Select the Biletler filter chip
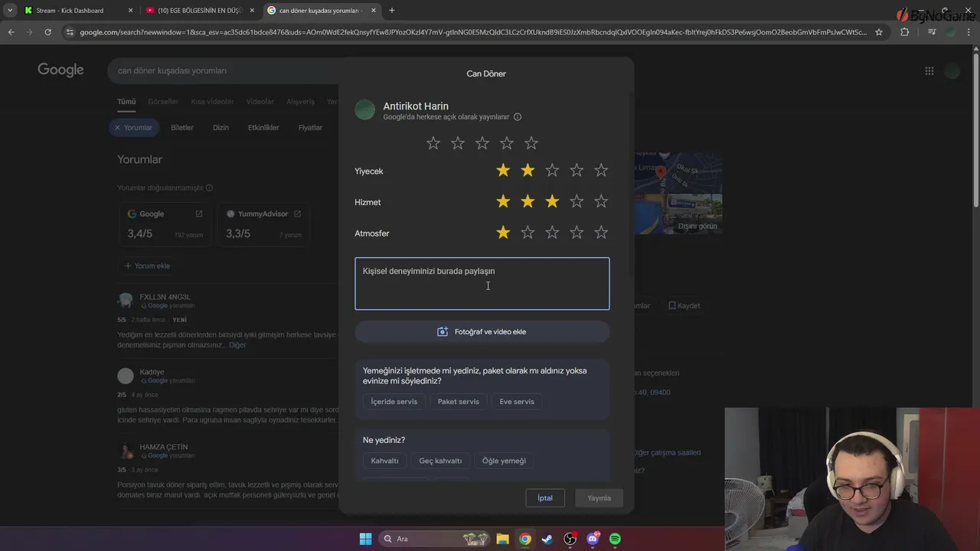The image size is (980, 551). tap(182, 128)
